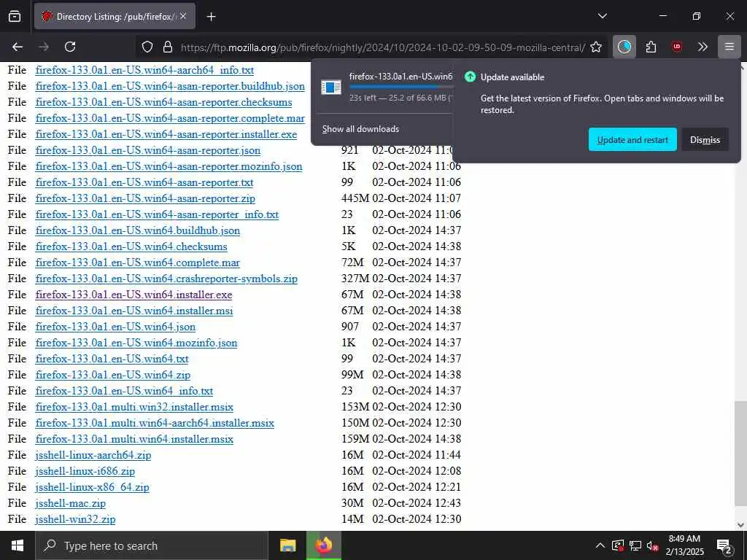Download multi.win32.installer.msix
Screen dimensions: 747x560
(x=134, y=407)
